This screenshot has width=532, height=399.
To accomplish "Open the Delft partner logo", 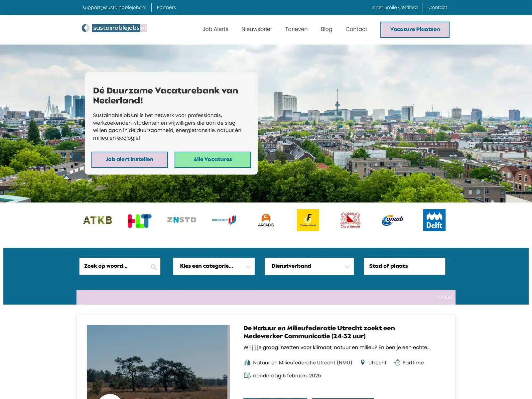I will (434, 220).
